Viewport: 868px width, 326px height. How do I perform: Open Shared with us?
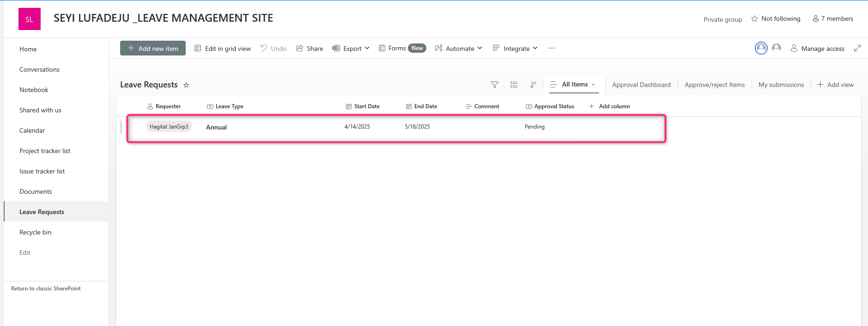40,110
